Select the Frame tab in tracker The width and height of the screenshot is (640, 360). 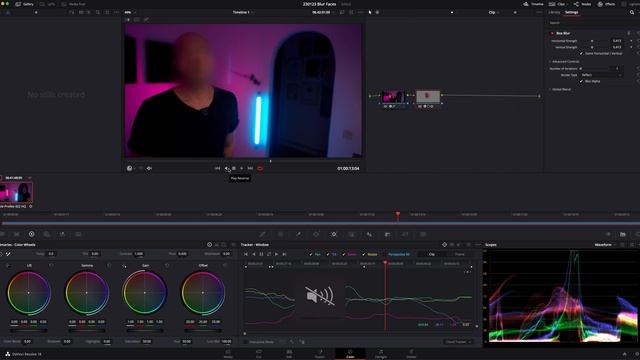(460, 254)
